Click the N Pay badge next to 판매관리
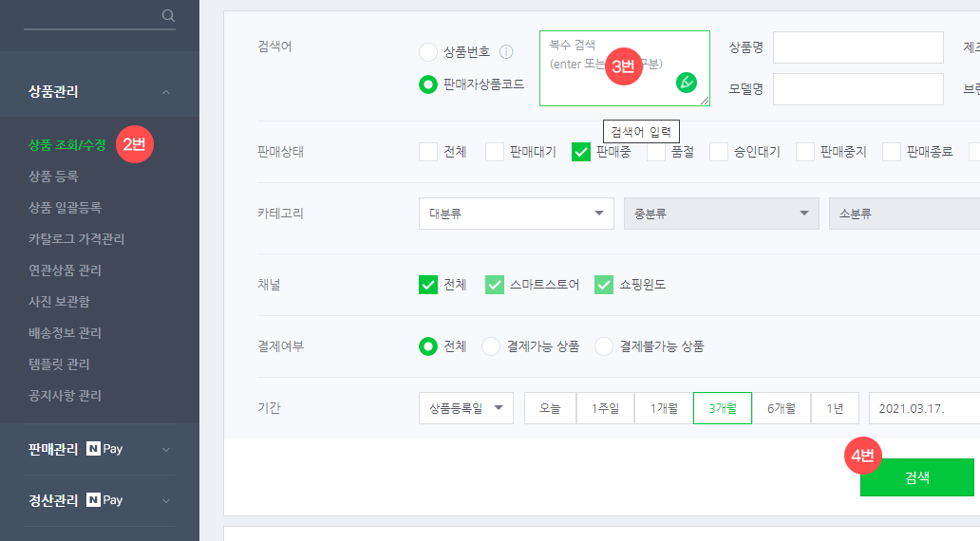 (x=104, y=449)
